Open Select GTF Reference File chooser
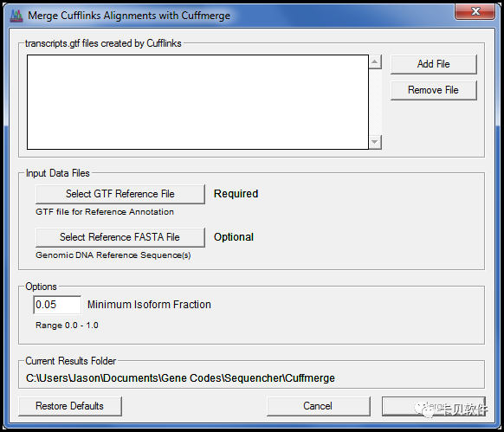 (120, 194)
